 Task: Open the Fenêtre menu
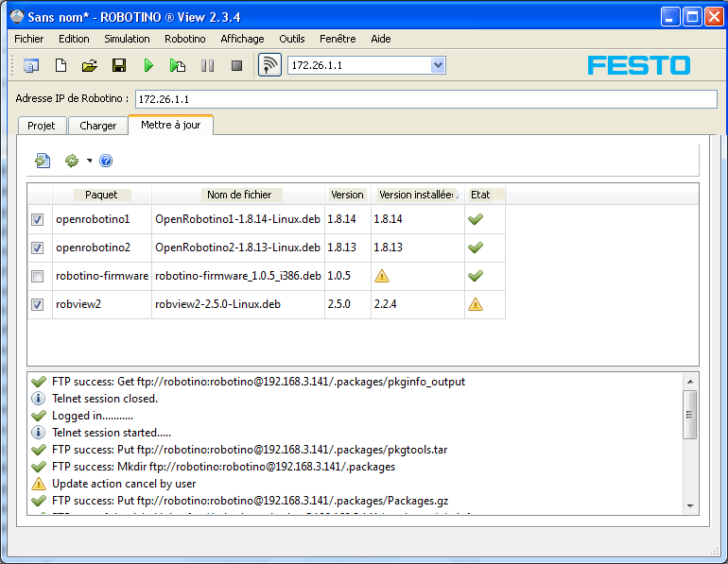click(338, 39)
